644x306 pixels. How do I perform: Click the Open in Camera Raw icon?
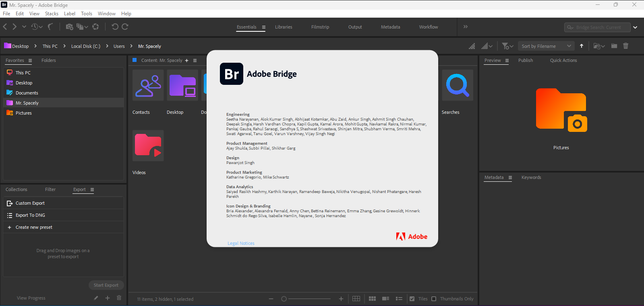95,27
